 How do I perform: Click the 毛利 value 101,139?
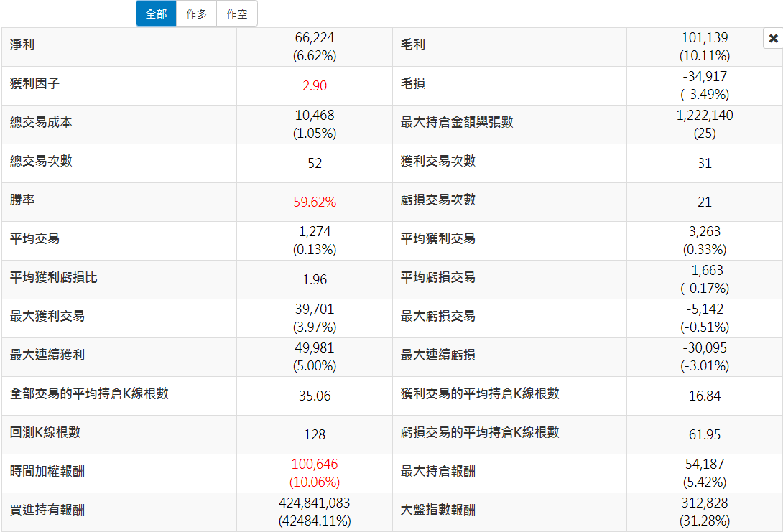coord(704,39)
